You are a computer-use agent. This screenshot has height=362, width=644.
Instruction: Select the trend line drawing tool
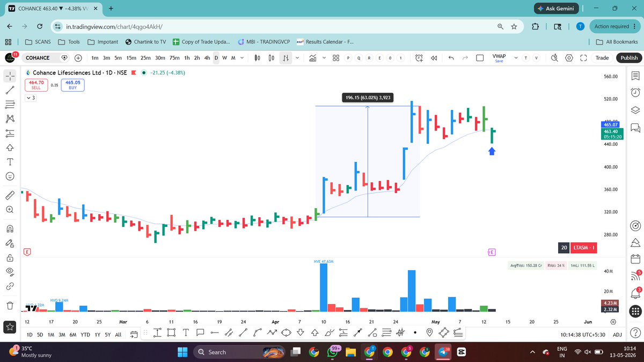10,91
